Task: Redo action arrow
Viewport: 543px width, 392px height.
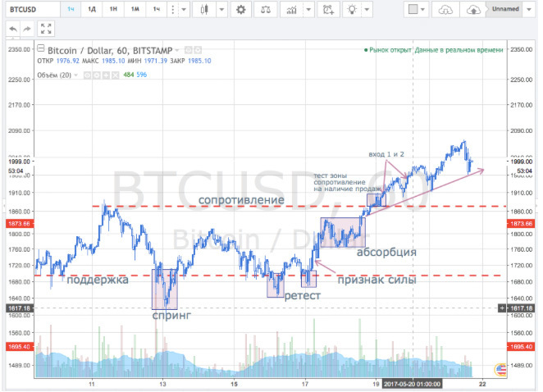Action: click(27, 29)
